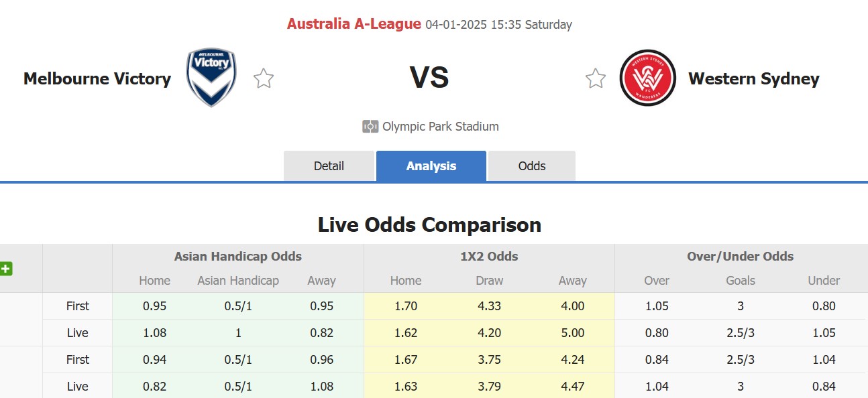Click the stadium icon beside Olympic Park Stadium
This screenshot has width=868, height=398.
coord(371,126)
